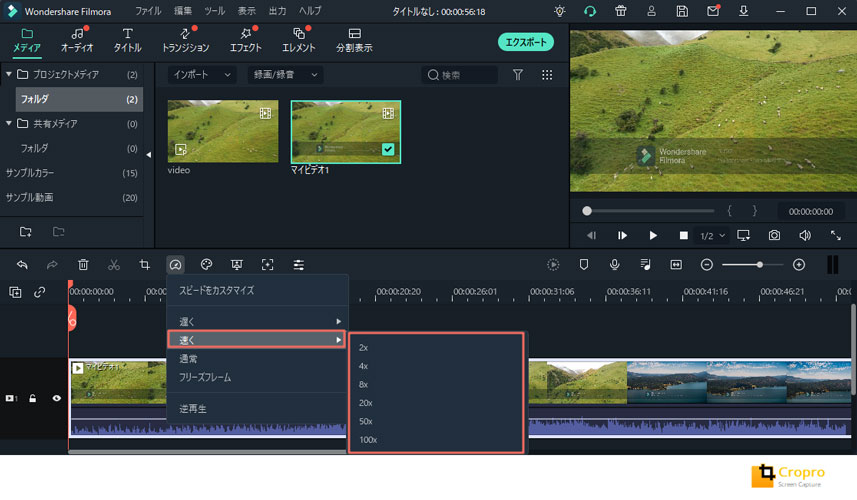Record voiceover with microphone icon

pyautogui.click(x=614, y=265)
